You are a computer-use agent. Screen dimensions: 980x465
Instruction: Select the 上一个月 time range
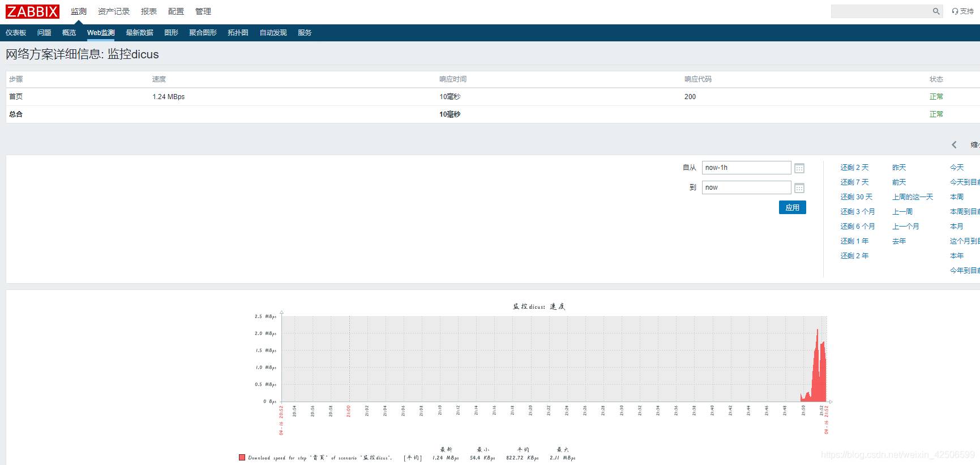(906, 227)
